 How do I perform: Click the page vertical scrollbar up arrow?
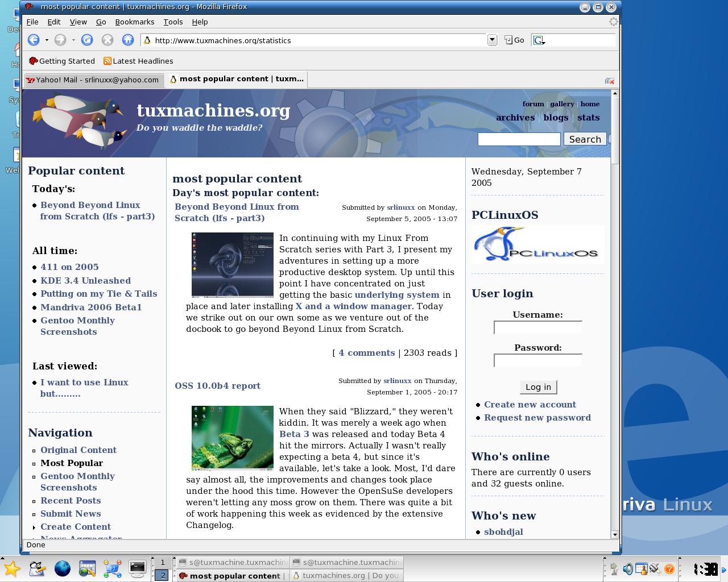click(x=615, y=93)
